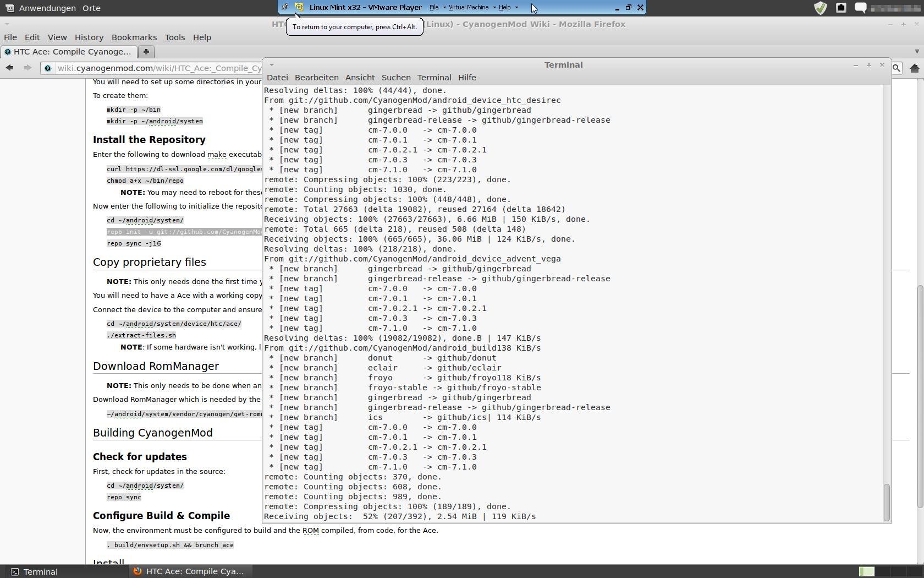Click the 'make' dotted-underline link
The image size is (924, 578).
point(217,155)
